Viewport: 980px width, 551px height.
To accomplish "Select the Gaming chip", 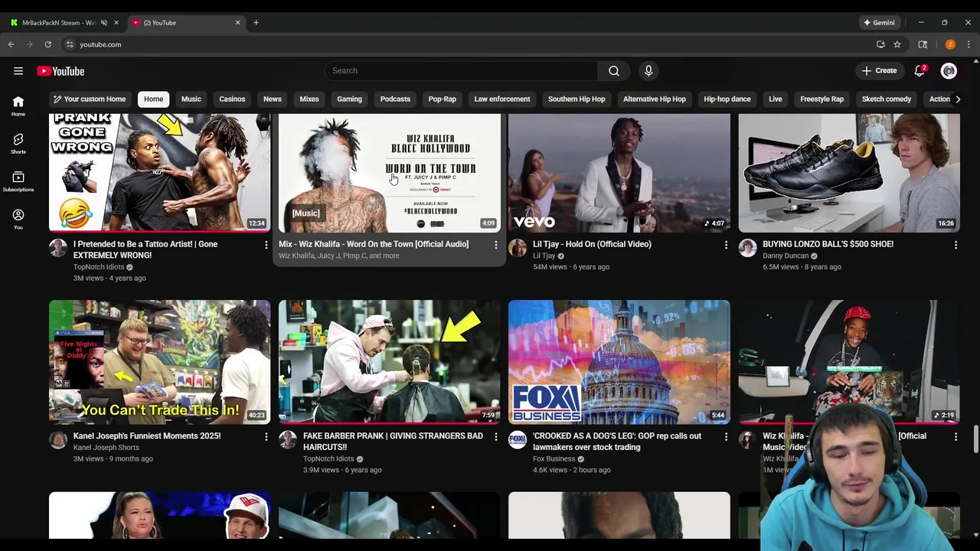I will click(x=349, y=99).
